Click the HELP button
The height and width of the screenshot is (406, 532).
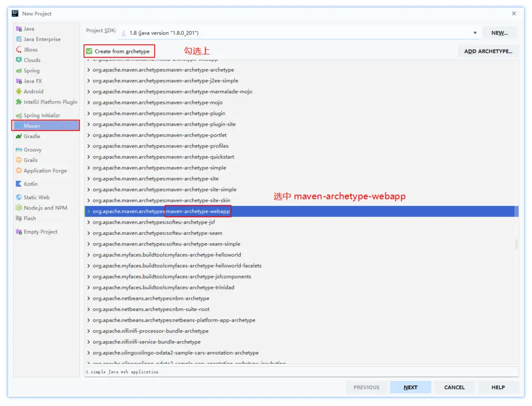pyautogui.click(x=498, y=387)
